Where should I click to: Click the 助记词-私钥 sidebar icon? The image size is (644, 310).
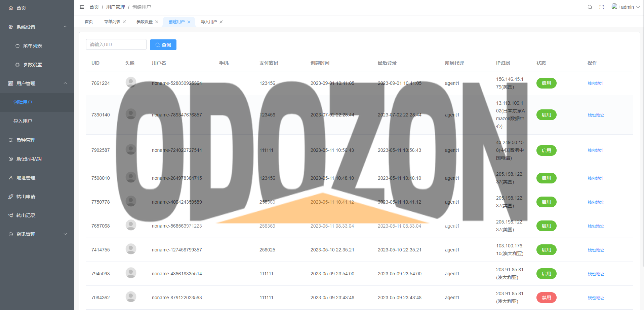[x=11, y=159]
